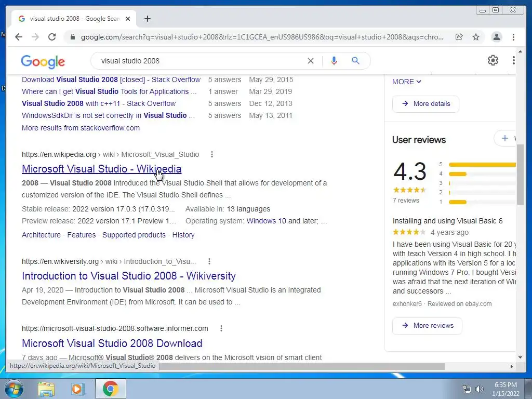The width and height of the screenshot is (532, 399).
Task: Open Introduction to Visual Studio 2008 - Wikiversity
Action: tap(129, 276)
